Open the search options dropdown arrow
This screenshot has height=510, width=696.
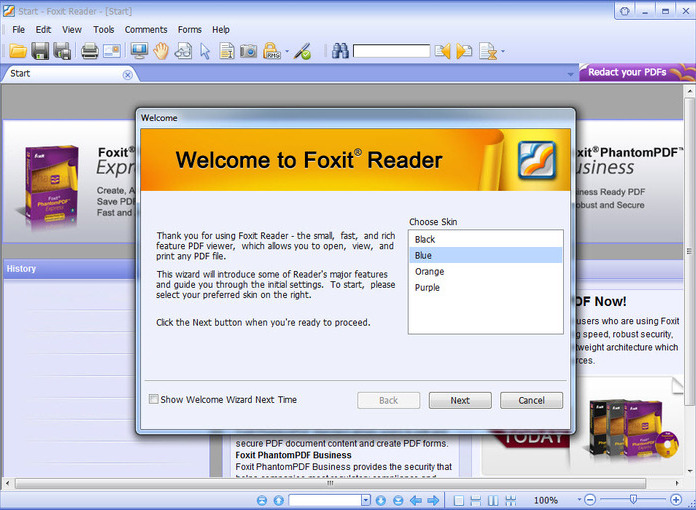[502, 51]
